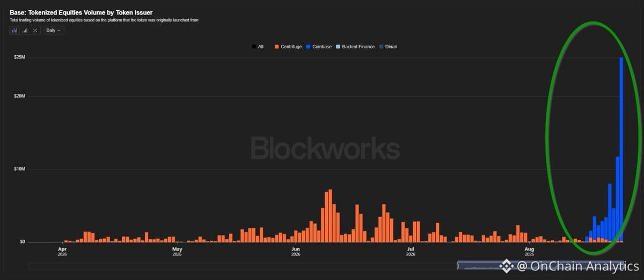644x280 pixels.
Task: Select the stacked bar chart view icon
Action: [x=14, y=31]
